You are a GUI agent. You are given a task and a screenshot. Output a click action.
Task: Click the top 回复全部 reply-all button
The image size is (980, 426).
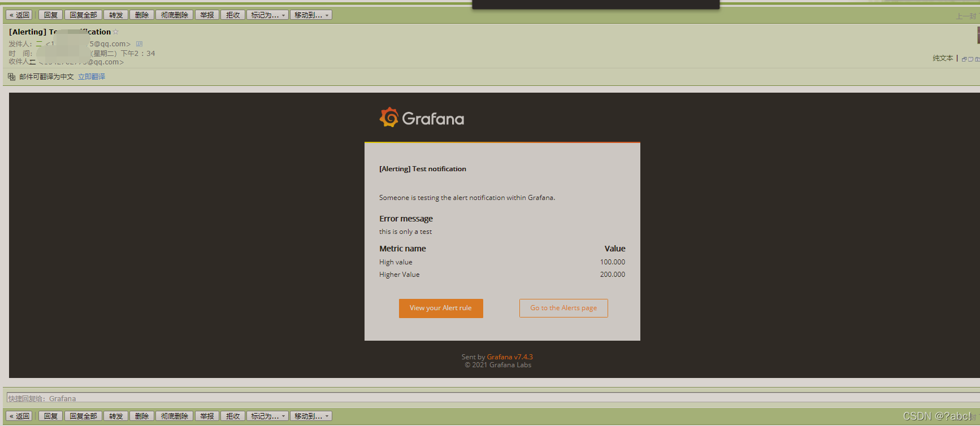click(x=83, y=15)
